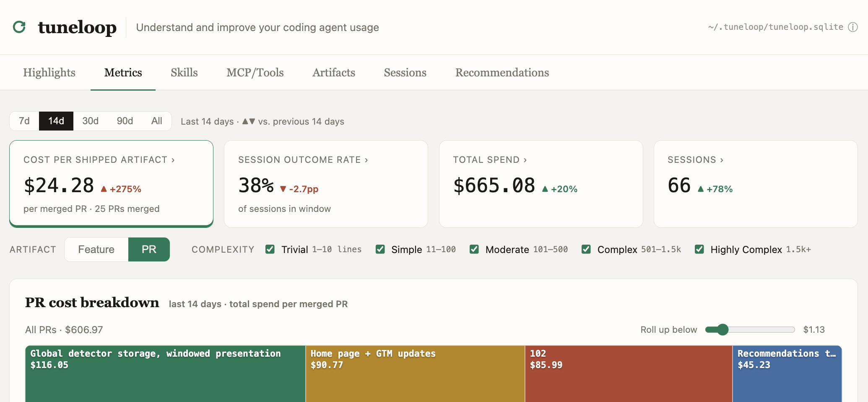Switch artifact type to Feature
868x402 pixels.
click(96, 249)
